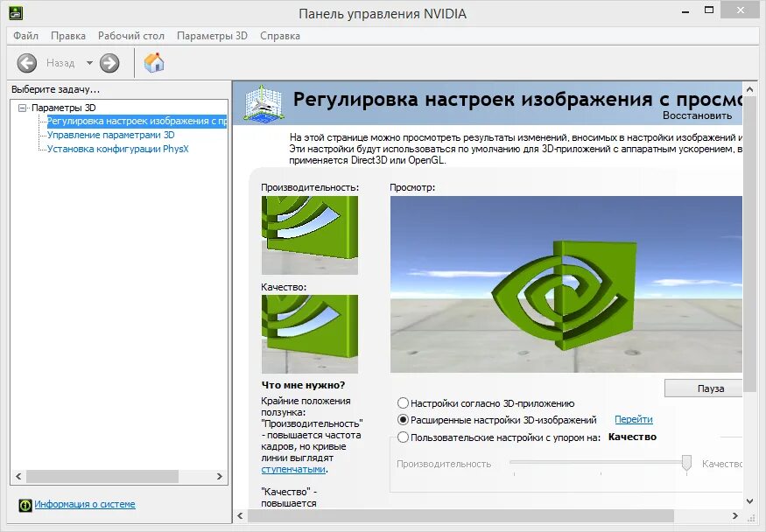The width and height of the screenshot is (766, 532).
Task: Click the main panel vertical scroll down arrow
Action: point(750,501)
